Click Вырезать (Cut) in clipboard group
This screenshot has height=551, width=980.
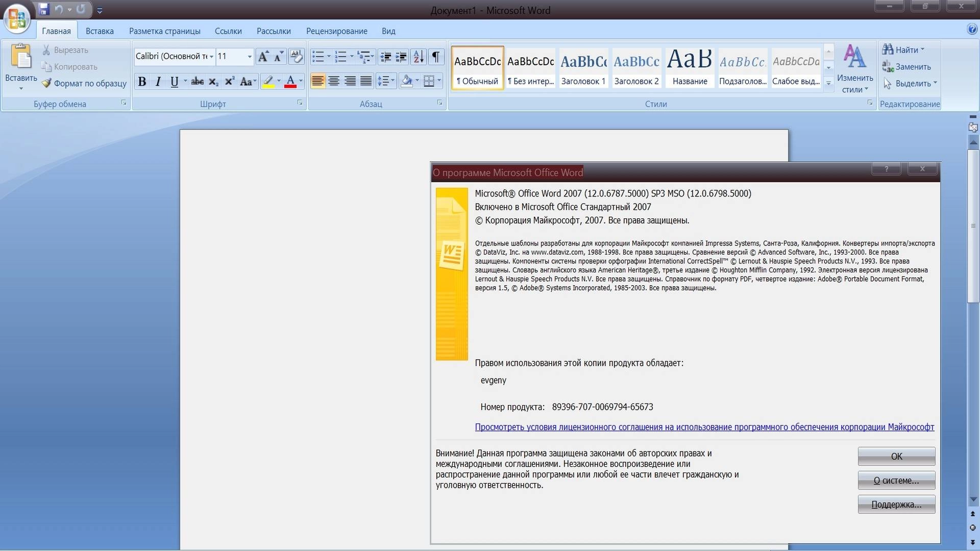tap(65, 50)
